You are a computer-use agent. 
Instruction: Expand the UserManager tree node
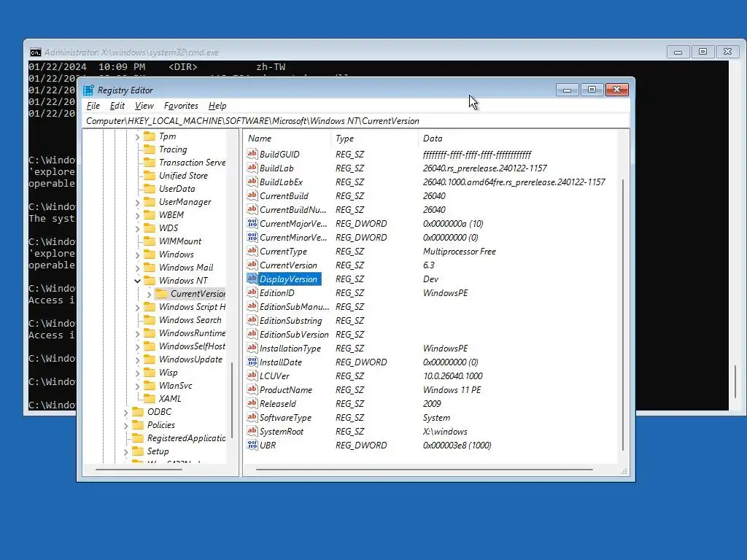[x=137, y=203]
